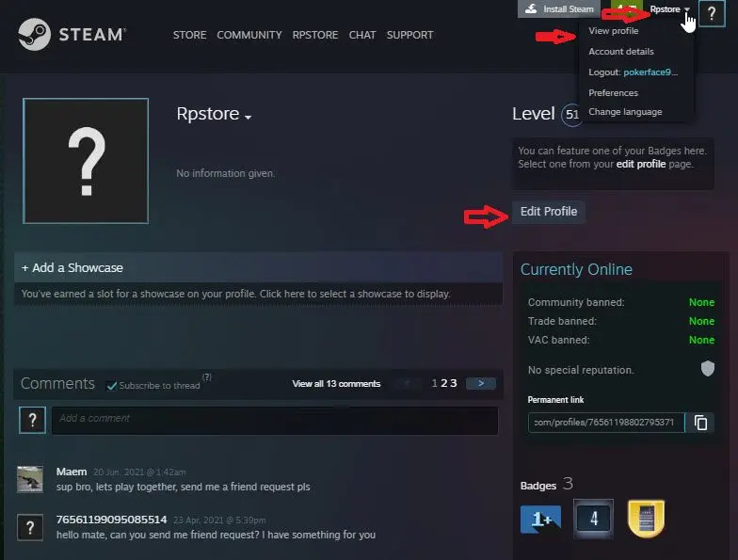Click your avatar beside comment box
The image size is (738, 560).
pos(32,420)
